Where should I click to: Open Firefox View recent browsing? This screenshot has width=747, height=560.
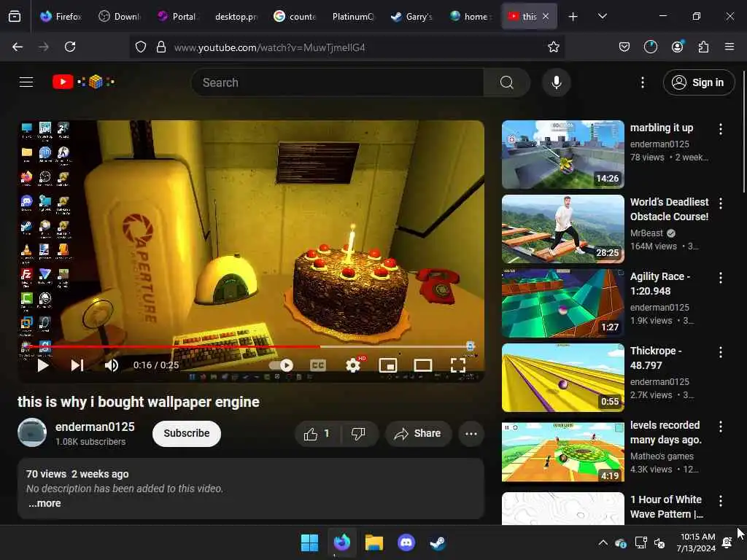15,17
